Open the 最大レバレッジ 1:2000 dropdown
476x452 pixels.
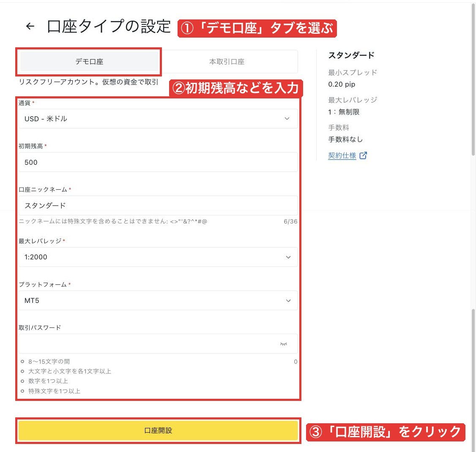pos(158,257)
